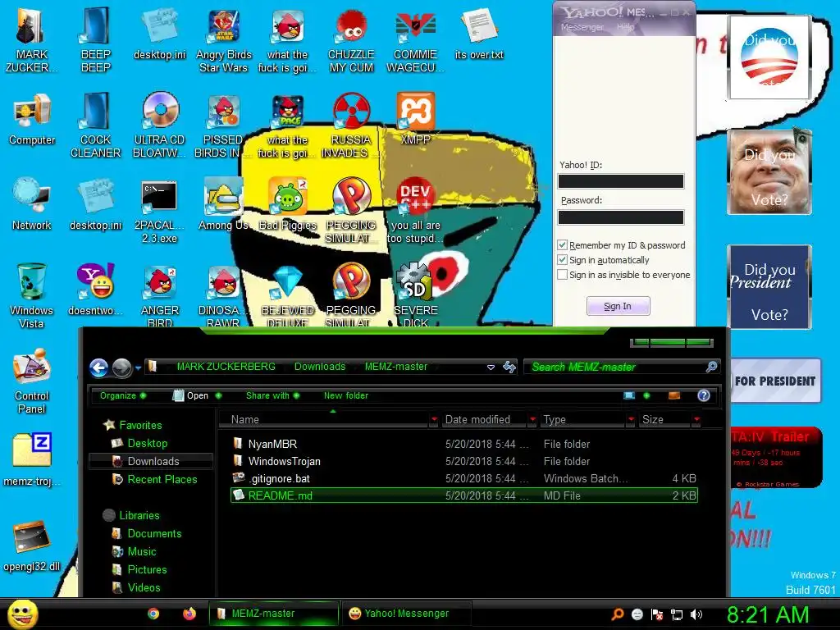The height and width of the screenshot is (630, 840).
Task: Click the Sign In button
Action: tap(618, 306)
